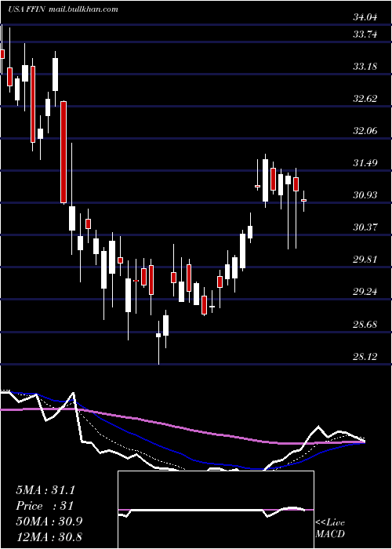Screen dimensions: 392x549
Task: Select the 30.37 price level label
Action: point(365,227)
